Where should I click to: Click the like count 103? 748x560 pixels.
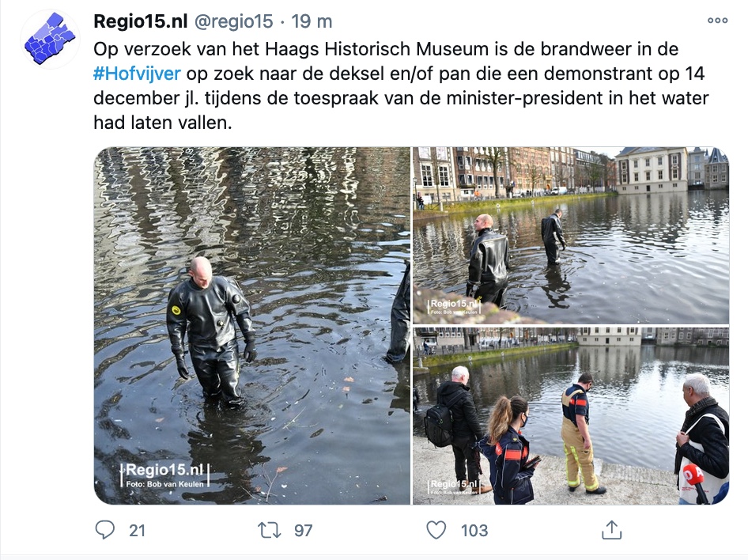pos(474,531)
